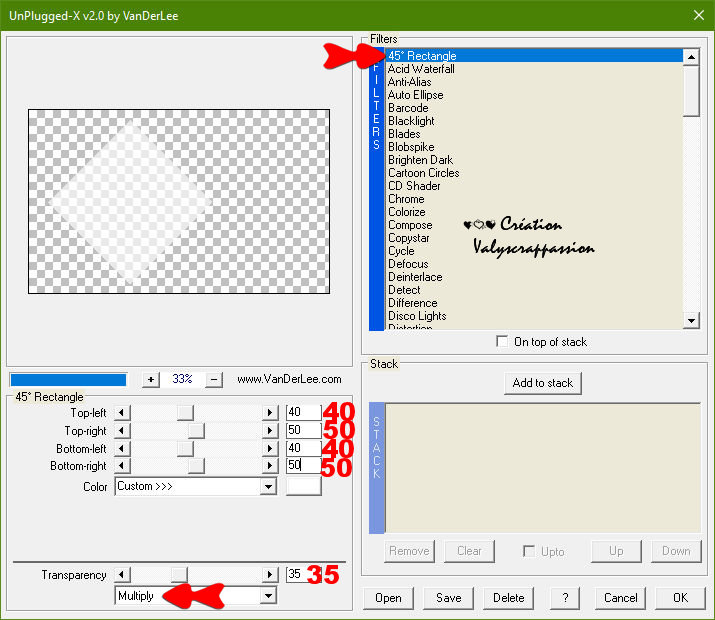Click the Add to stack button
Screen dimensions: 715x620
coord(542,383)
